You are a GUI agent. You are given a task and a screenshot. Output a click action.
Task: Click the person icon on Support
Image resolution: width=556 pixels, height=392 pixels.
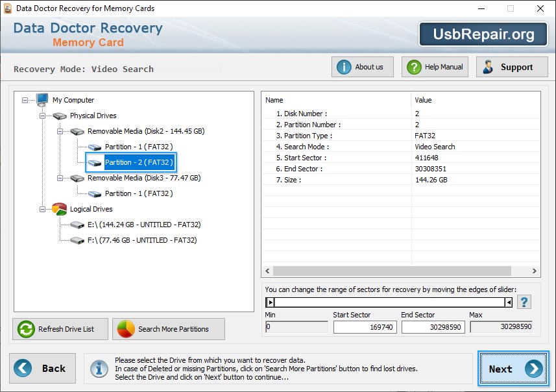tap(488, 67)
